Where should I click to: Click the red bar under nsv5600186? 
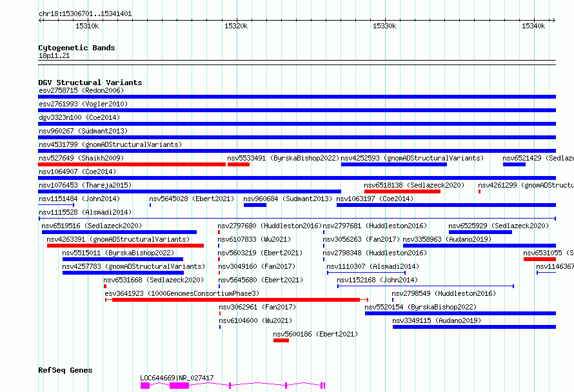click(x=281, y=340)
